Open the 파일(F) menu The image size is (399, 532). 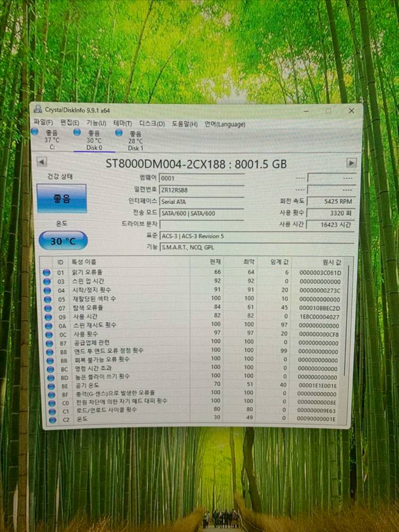pos(43,122)
